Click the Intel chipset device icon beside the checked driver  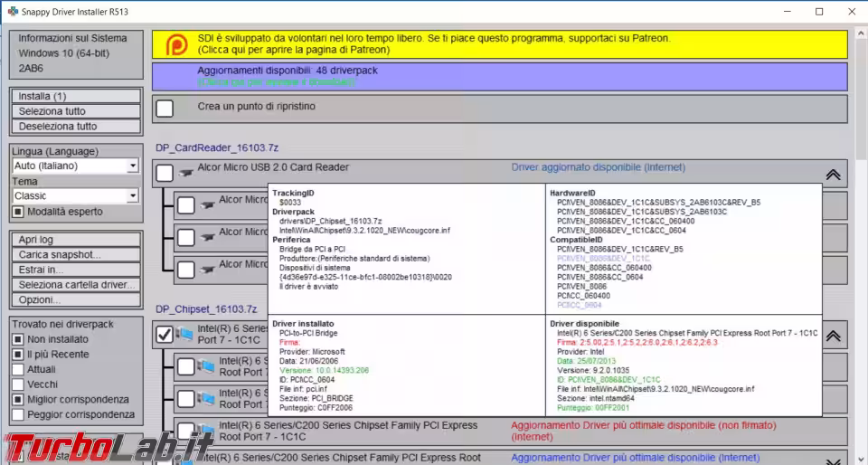[x=186, y=335]
